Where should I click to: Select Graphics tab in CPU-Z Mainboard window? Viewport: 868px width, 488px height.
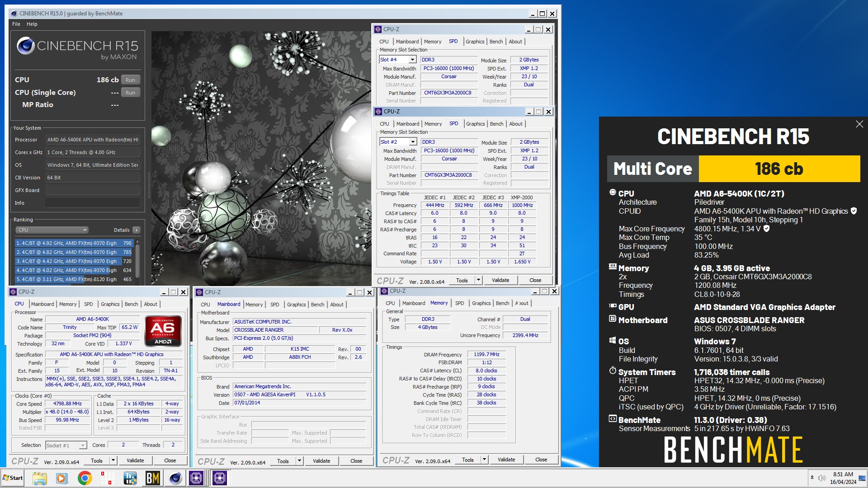[x=297, y=305]
